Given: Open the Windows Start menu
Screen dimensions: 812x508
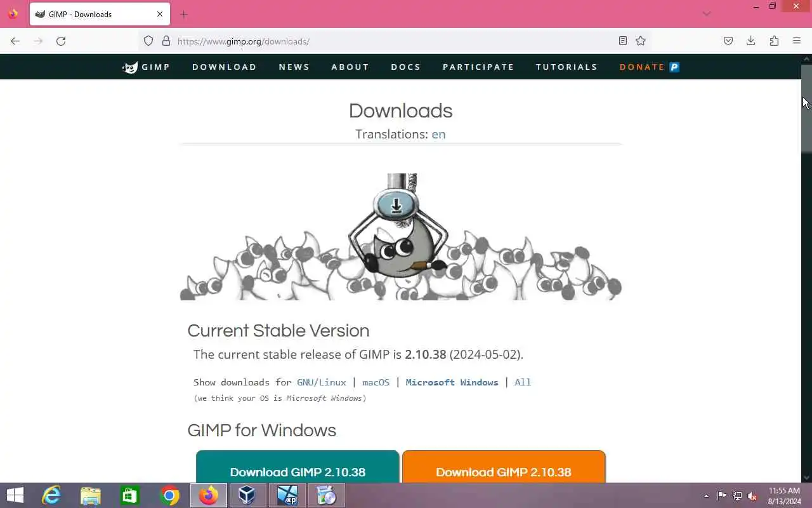Looking at the screenshot, I should point(15,495).
